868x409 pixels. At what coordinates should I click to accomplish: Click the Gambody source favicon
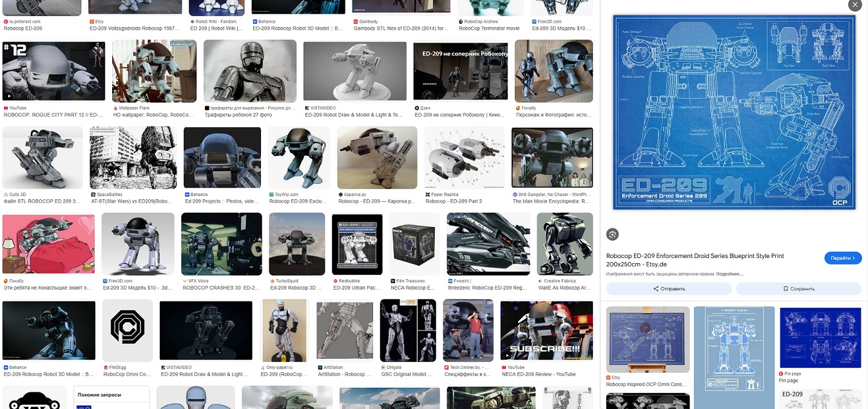click(x=355, y=21)
